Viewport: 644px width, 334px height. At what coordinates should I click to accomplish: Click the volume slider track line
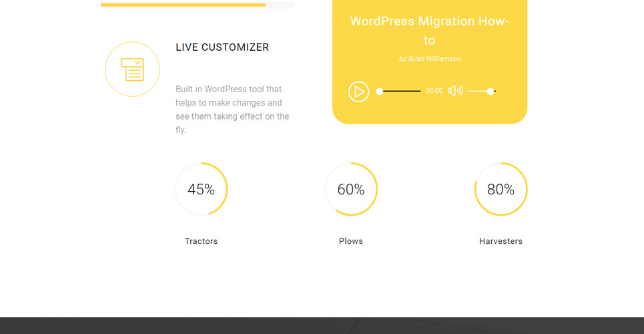pos(478,91)
